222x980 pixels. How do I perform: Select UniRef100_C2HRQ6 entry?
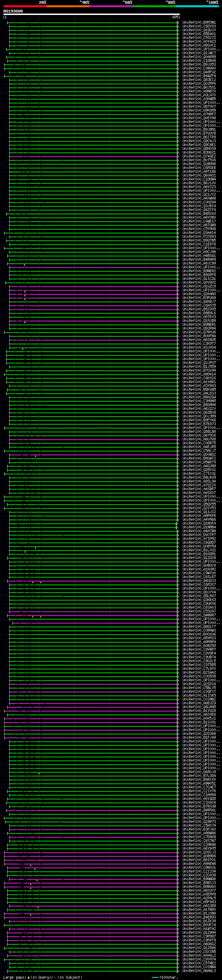tap(199, 844)
